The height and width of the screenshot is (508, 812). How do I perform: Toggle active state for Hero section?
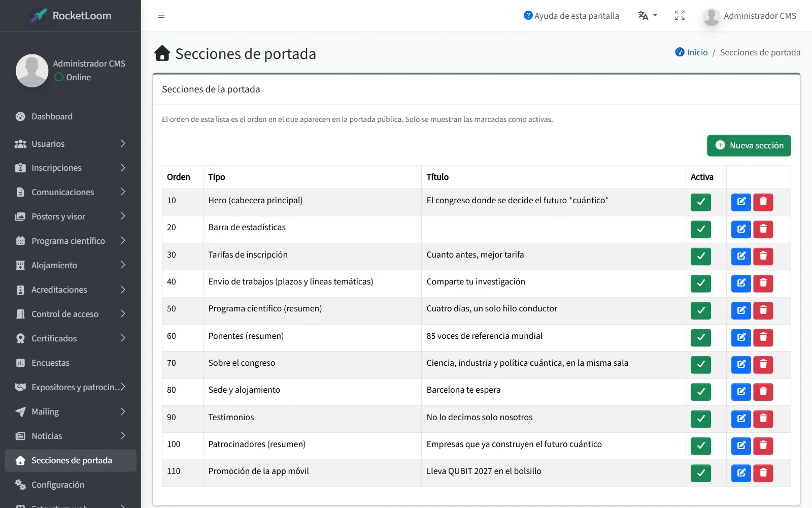pos(701,202)
